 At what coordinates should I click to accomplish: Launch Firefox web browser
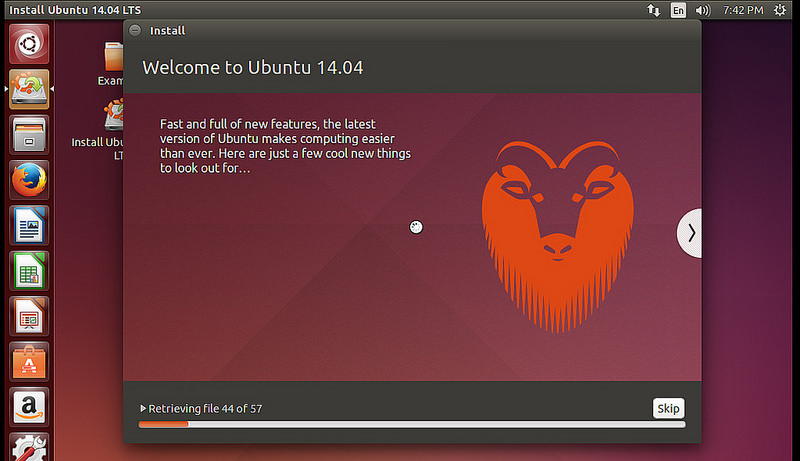pyautogui.click(x=30, y=181)
